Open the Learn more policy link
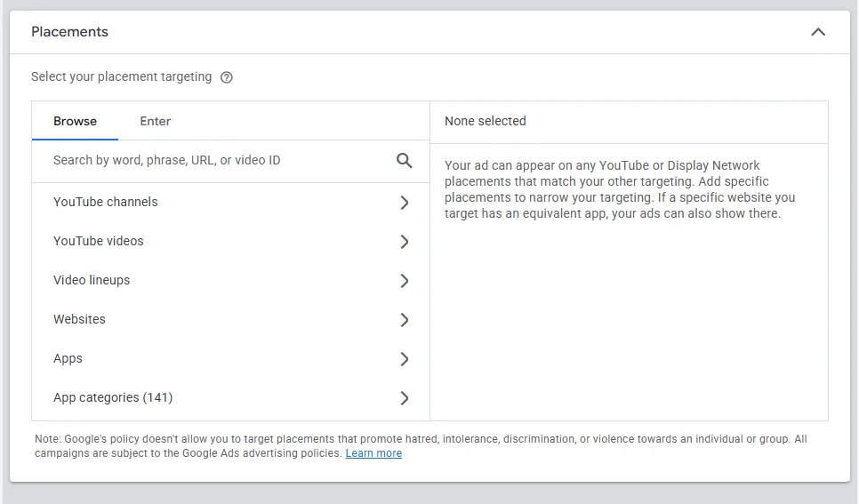 point(373,453)
